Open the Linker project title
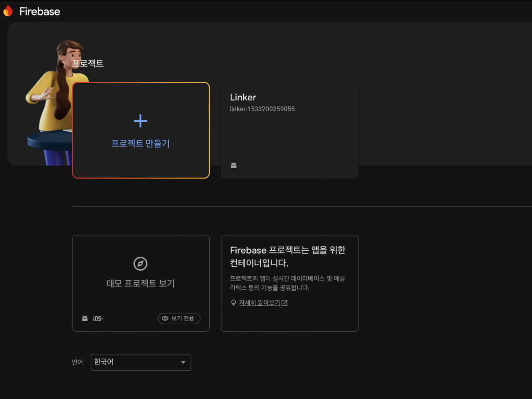Image resolution: width=532 pixels, height=399 pixels. (243, 97)
